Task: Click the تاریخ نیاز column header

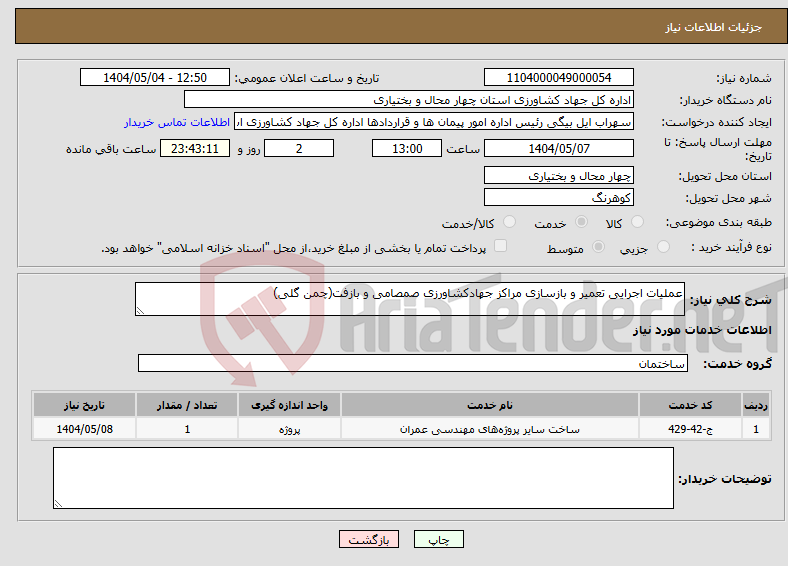Action: pyautogui.click(x=84, y=405)
